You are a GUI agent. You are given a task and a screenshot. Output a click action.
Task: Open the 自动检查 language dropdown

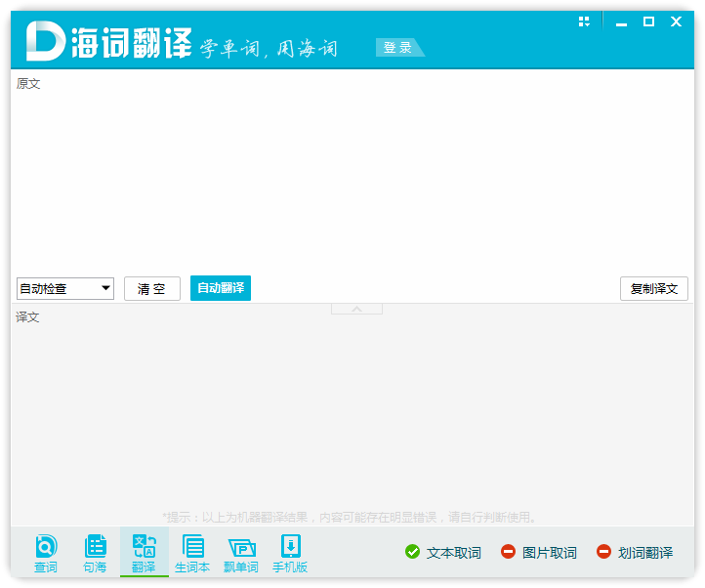[x=65, y=288]
